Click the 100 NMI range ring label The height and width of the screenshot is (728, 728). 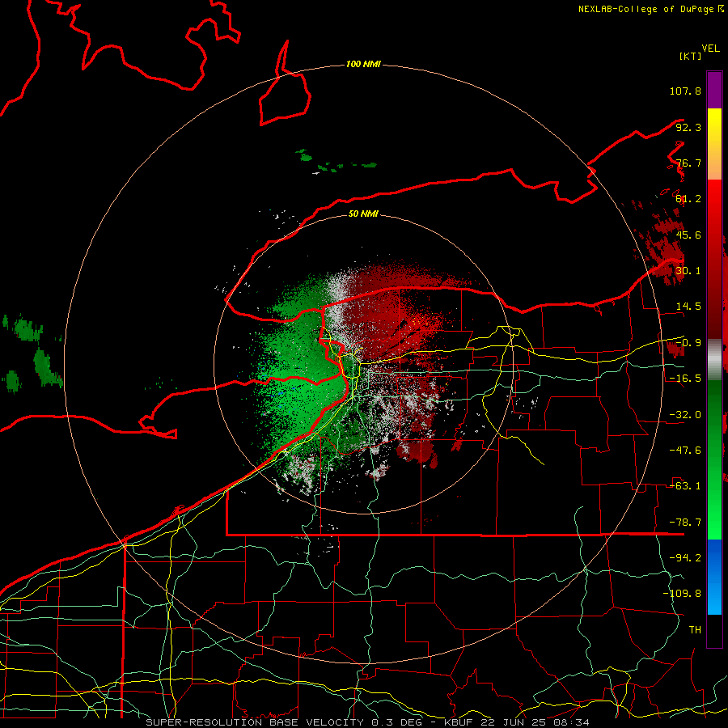click(363, 64)
